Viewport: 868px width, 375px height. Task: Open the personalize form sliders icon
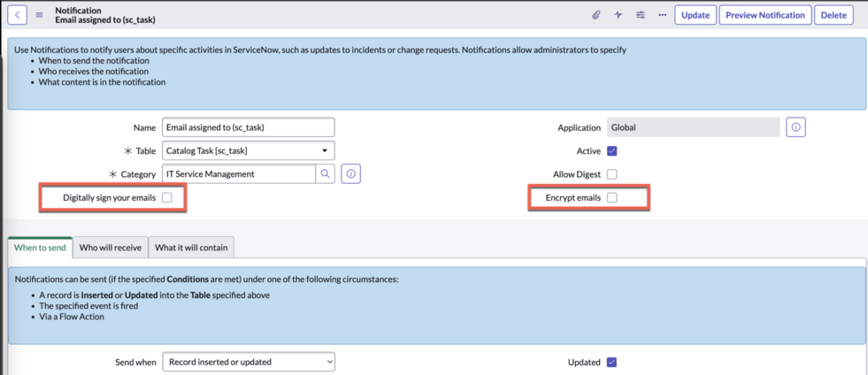pos(640,15)
